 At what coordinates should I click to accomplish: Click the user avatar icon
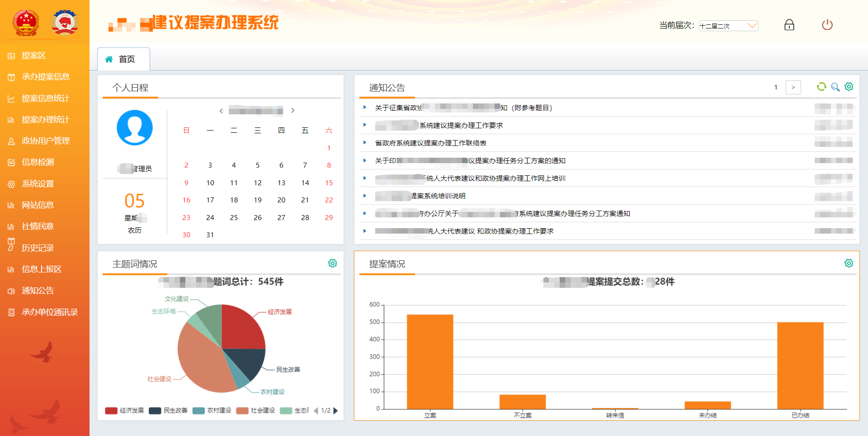pyautogui.click(x=135, y=128)
